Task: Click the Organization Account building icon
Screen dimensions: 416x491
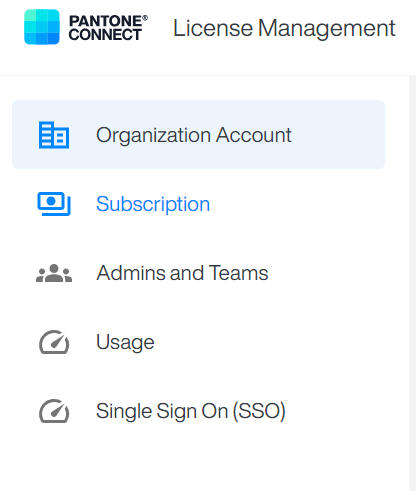Action: pyautogui.click(x=54, y=135)
